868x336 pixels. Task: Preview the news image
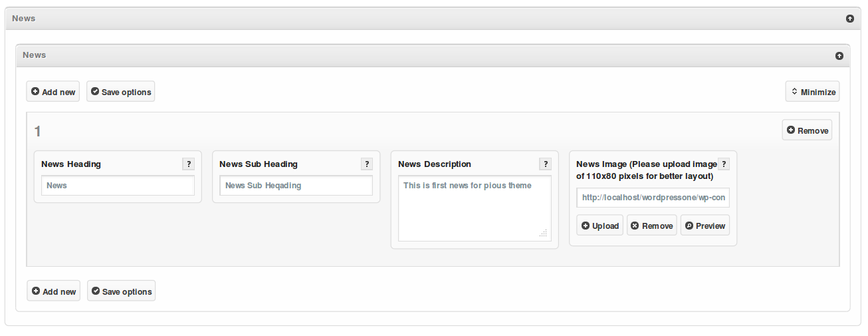(x=705, y=226)
